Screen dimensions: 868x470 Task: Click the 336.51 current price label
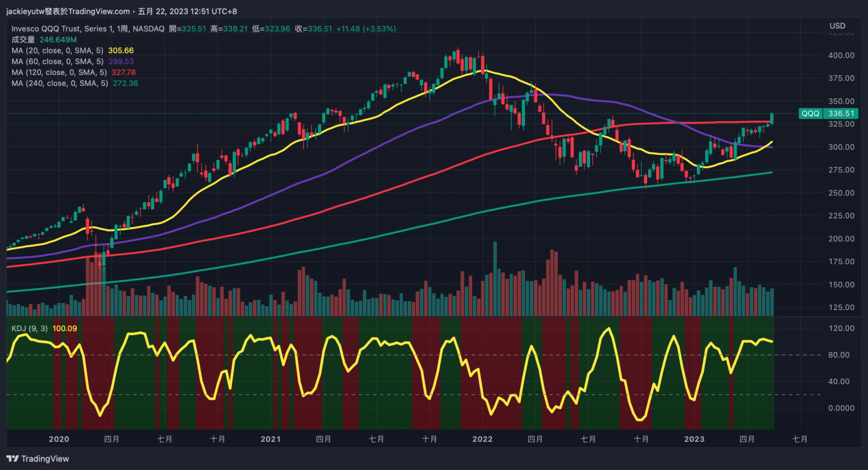(841, 113)
